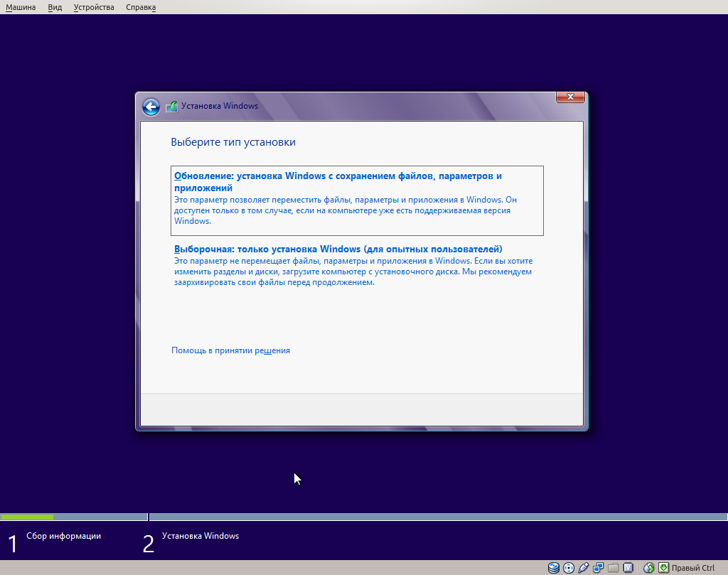Click the mouse integration status icon
Image resolution: width=728 pixels, height=575 pixels.
click(x=650, y=569)
